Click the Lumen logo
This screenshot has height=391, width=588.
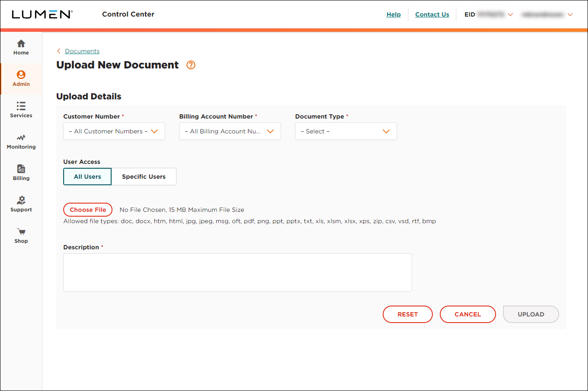coord(42,14)
